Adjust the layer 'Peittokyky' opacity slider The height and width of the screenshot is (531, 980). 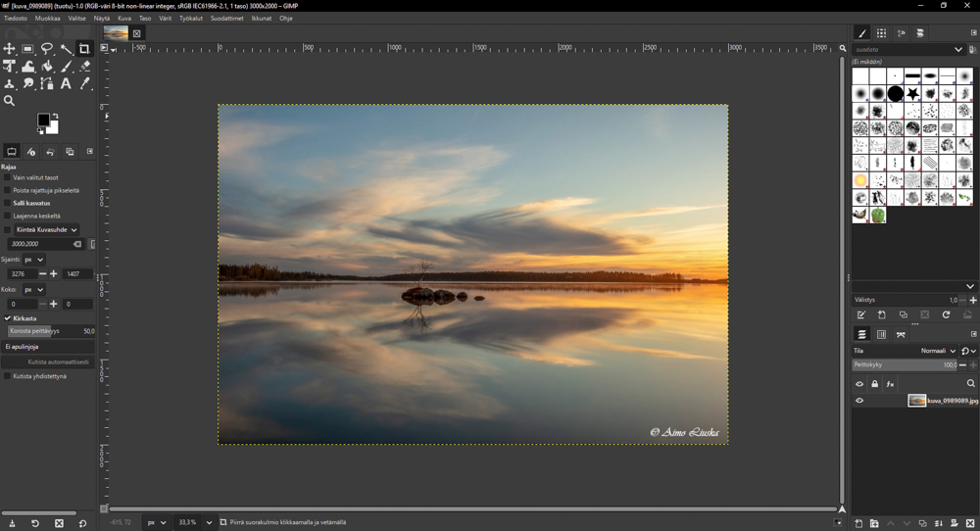[905, 364]
